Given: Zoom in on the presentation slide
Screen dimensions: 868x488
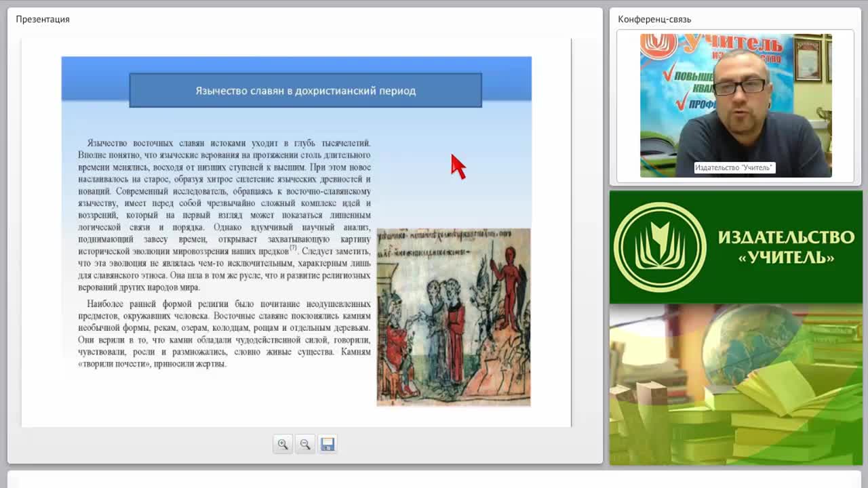Looking at the screenshot, I should pyautogui.click(x=283, y=444).
